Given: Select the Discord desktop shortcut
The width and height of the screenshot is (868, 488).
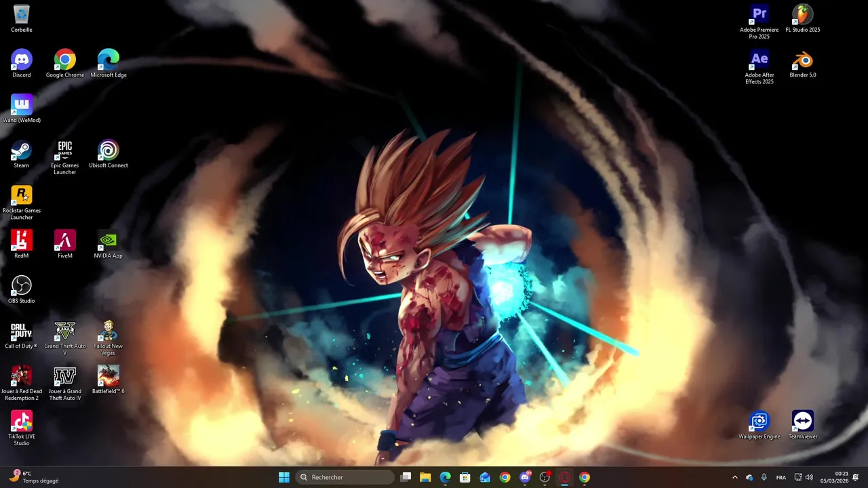Looking at the screenshot, I should (x=22, y=64).
